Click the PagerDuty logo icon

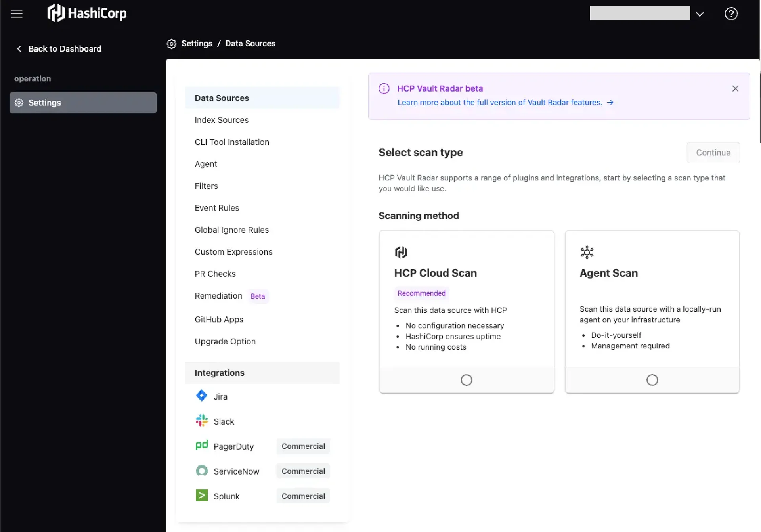[x=201, y=446]
